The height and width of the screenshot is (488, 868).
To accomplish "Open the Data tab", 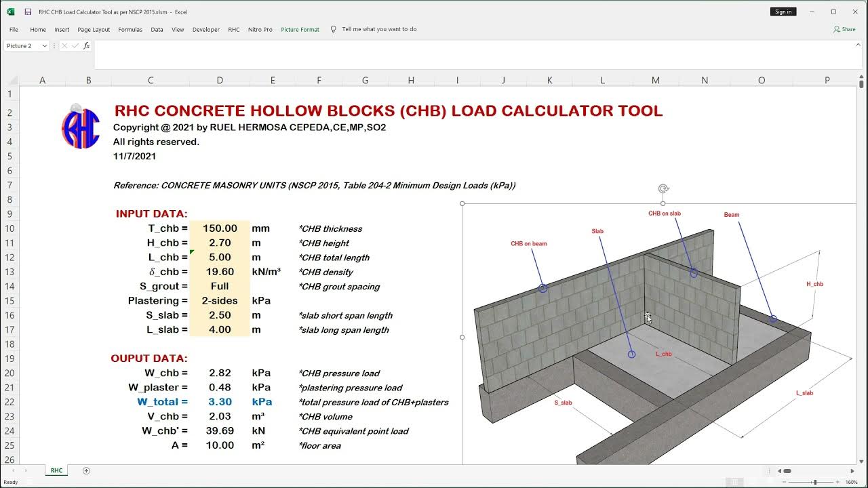I will (157, 29).
